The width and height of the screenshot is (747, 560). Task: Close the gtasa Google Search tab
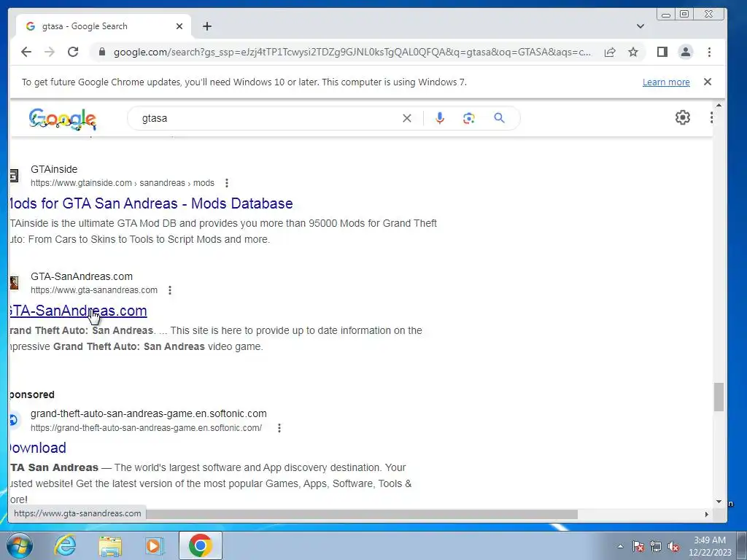tap(179, 26)
